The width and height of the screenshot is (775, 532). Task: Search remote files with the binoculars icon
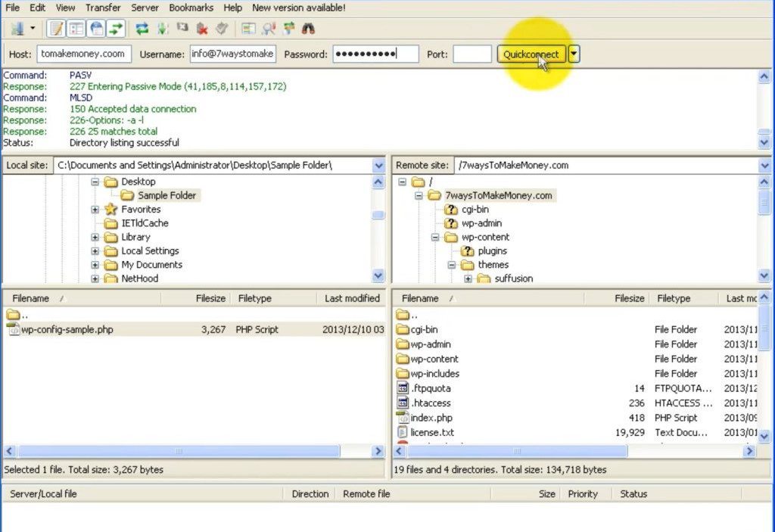[x=308, y=30]
